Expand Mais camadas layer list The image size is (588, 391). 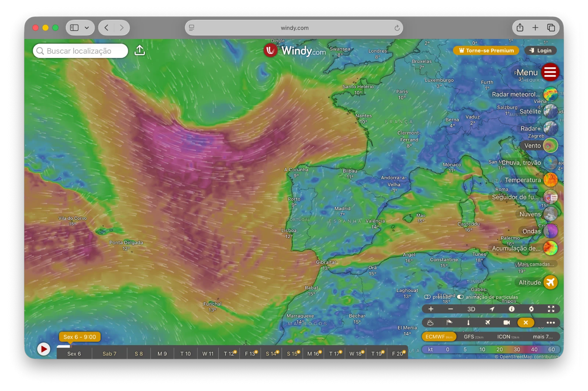[x=535, y=264]
